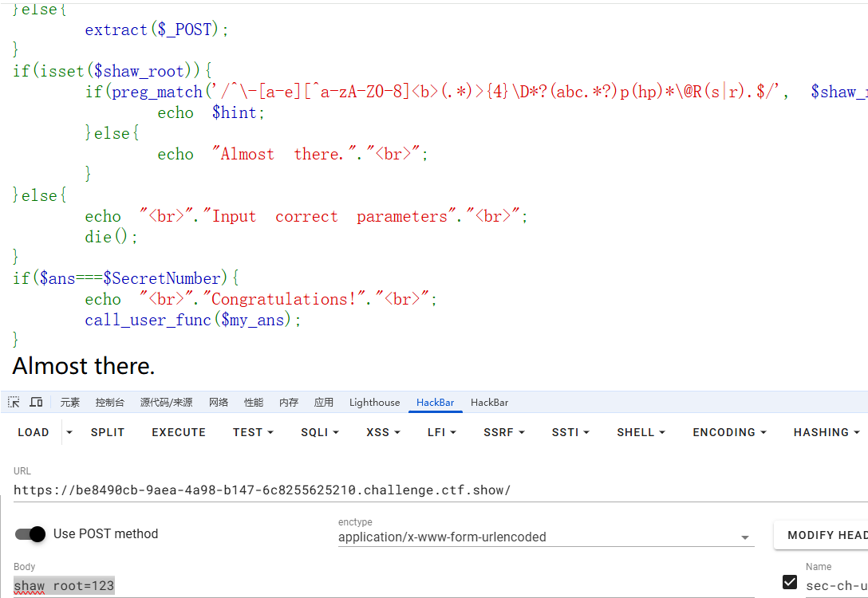Toggle the device toolbar icon
This screenshot has height=598, width=868.
tap(36, 403)
